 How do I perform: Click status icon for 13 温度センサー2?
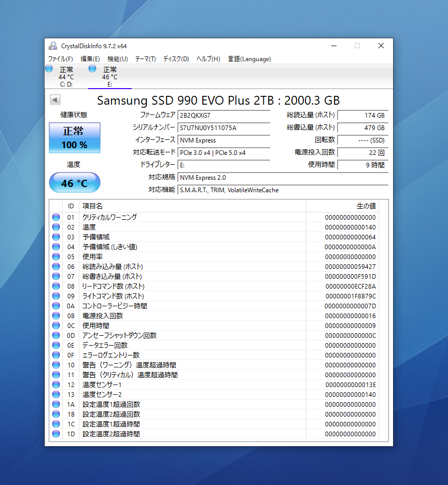(56, 394)
